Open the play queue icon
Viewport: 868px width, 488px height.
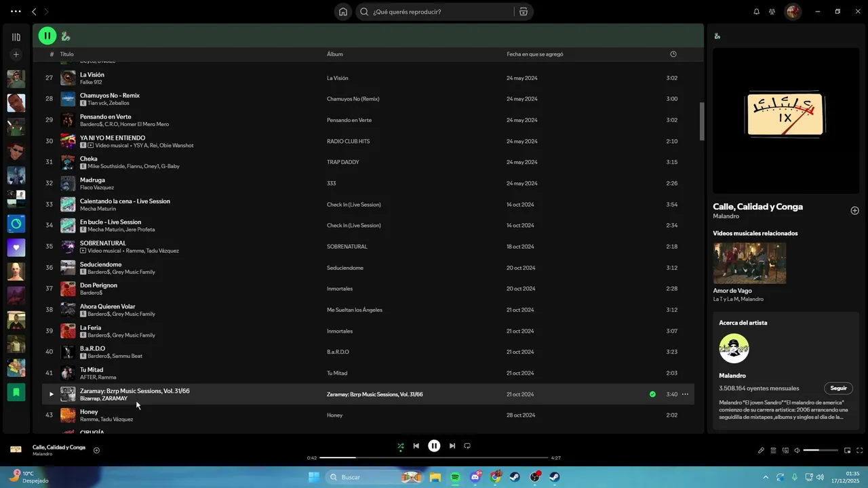click(x=773, y=450)
